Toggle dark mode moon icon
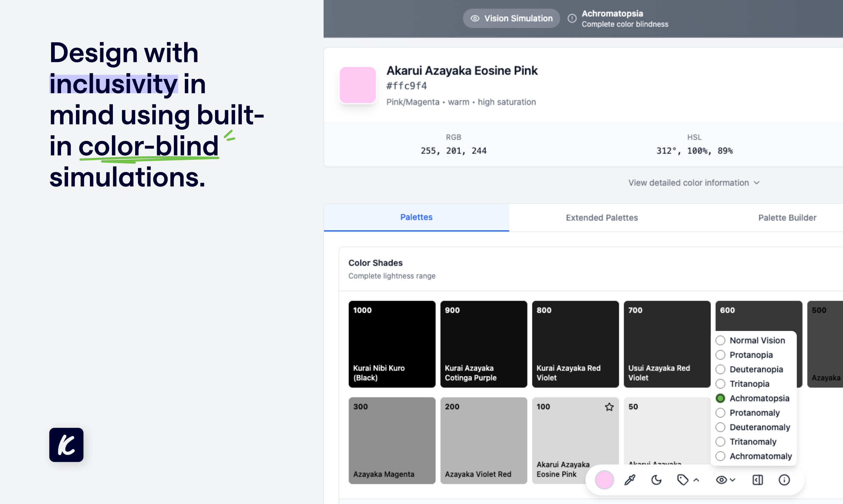 click(x=656, y=480)
